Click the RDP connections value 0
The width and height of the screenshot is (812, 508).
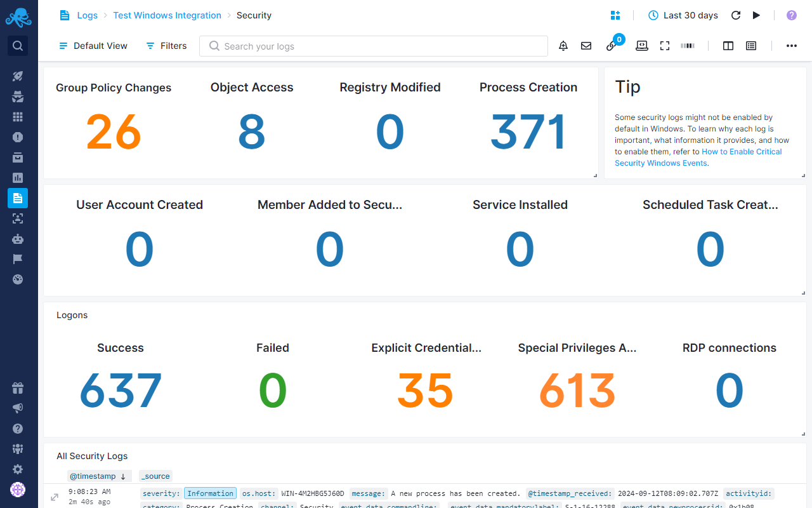[730, 391]
